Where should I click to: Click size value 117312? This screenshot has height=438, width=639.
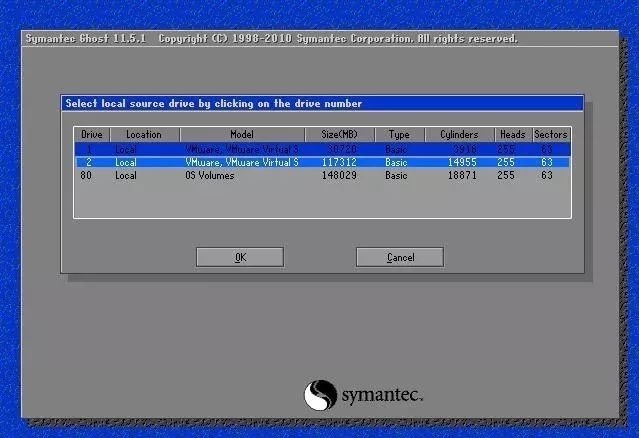[x=339, y=162]
